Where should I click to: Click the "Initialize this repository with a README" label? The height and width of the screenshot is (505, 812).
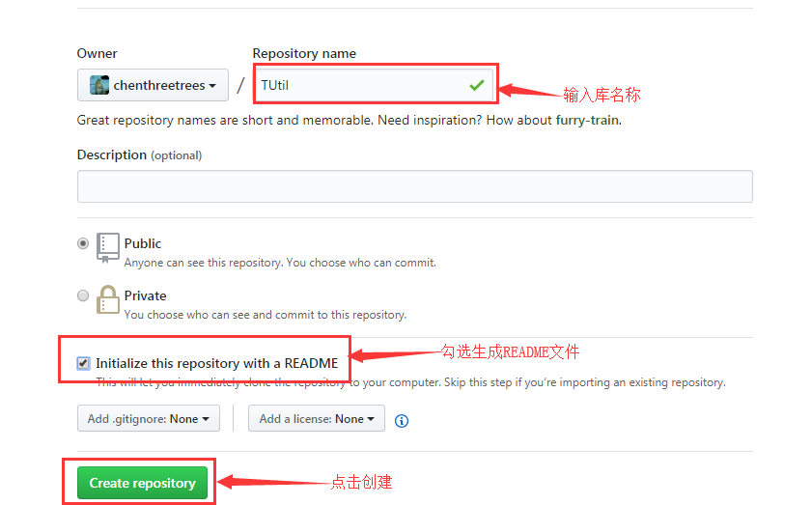pos(216,364)
